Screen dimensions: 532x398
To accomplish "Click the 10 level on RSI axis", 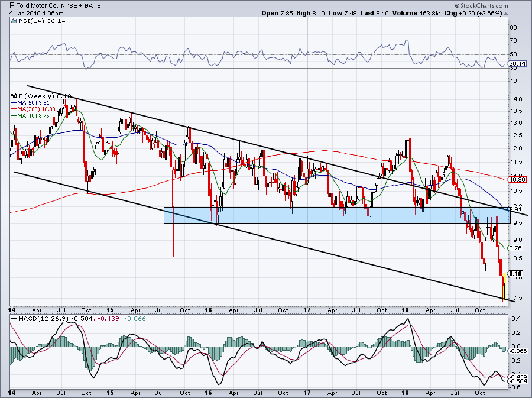I will 513,81.
